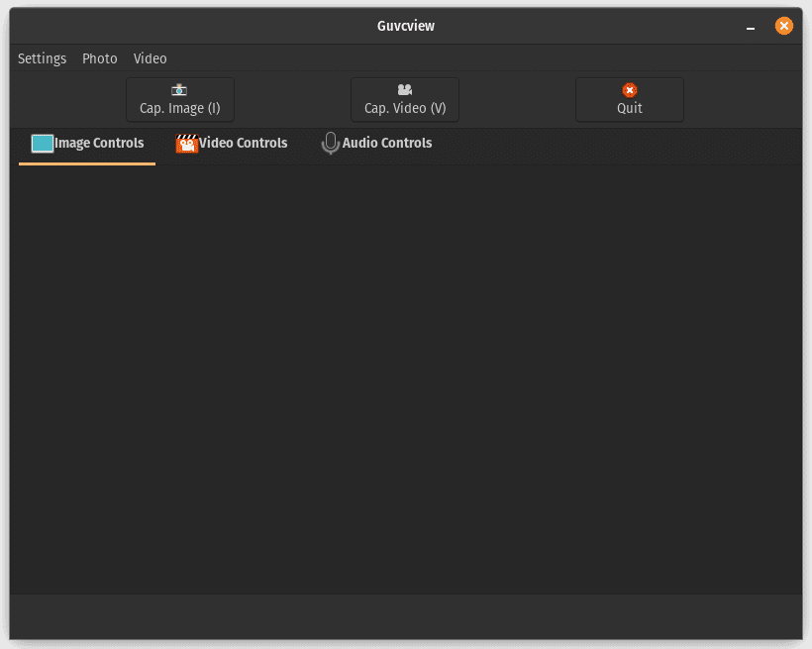Capture an image with Cap. Image (I)
This screenshot has width=812, height=649.
coord(180,99)
